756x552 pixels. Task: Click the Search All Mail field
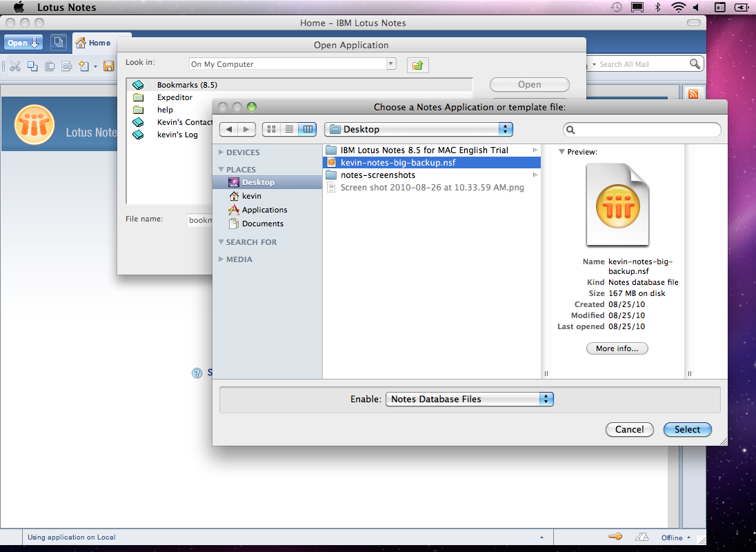[x=643, y=64]
